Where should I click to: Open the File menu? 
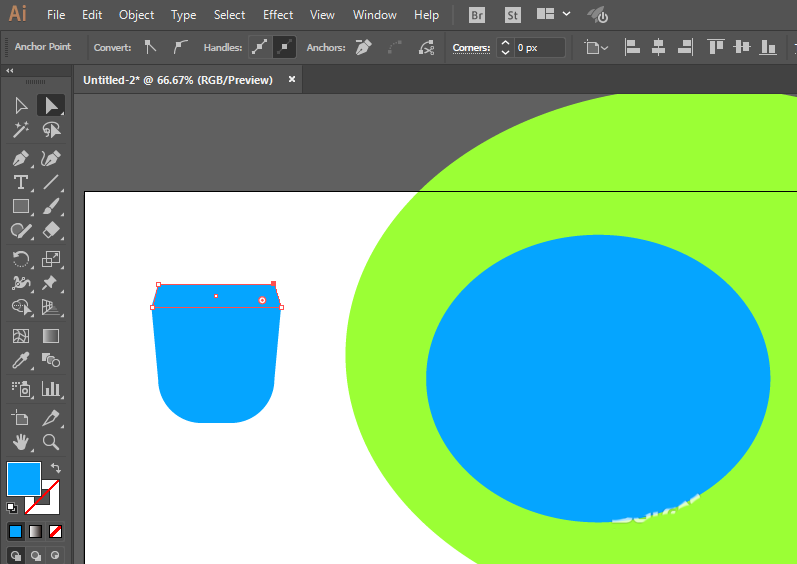coord(56,15)
